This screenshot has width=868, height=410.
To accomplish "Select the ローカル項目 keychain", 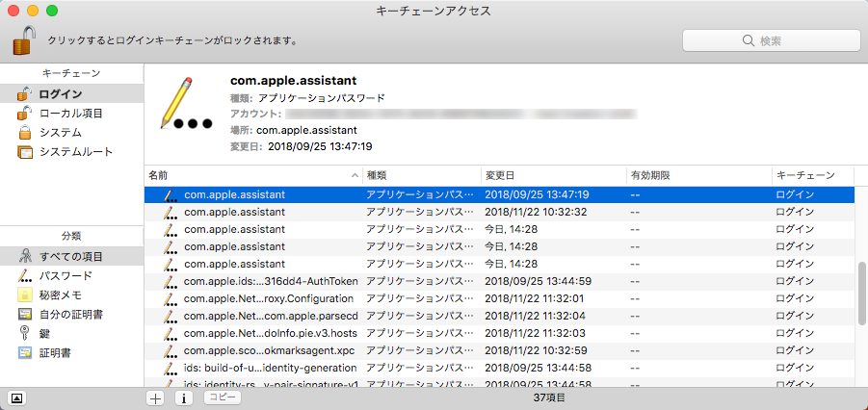I will click(x=70, y=113).
